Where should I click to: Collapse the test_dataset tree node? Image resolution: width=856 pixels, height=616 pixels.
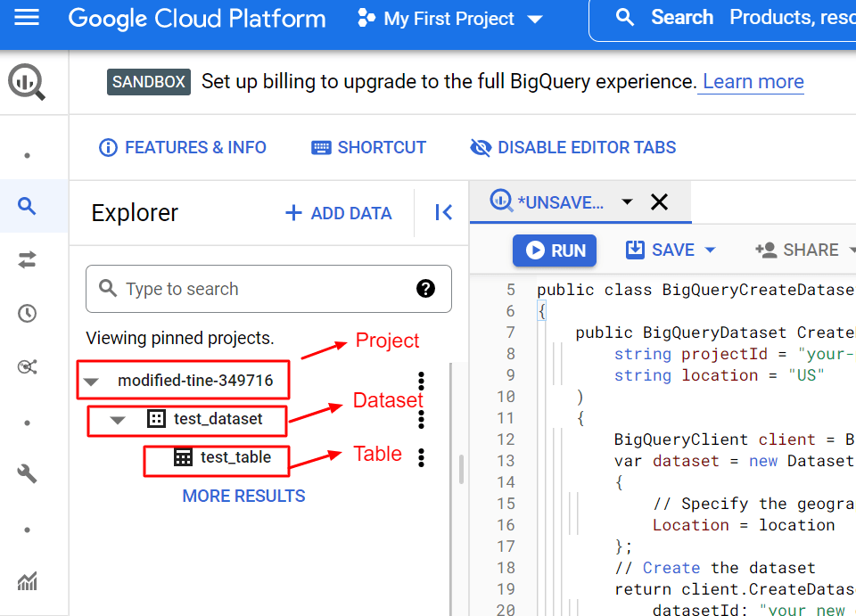[118, 420]
